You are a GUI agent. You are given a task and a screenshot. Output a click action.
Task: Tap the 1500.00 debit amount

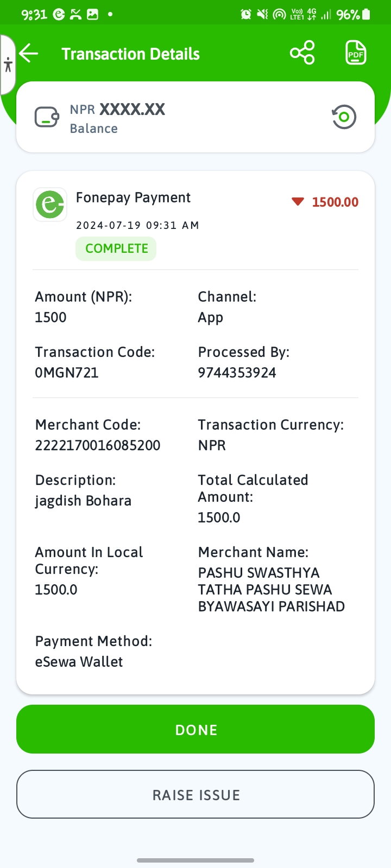tap(335, 202)
